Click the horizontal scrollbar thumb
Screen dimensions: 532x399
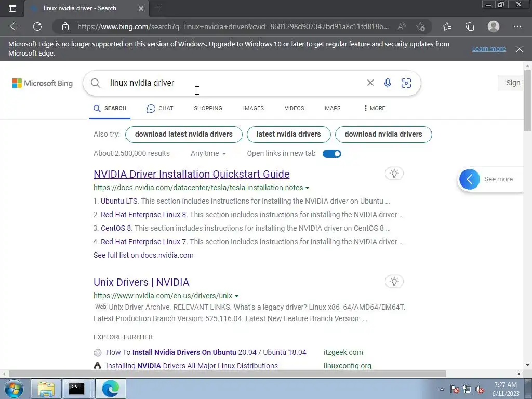[x=228, y=374]
